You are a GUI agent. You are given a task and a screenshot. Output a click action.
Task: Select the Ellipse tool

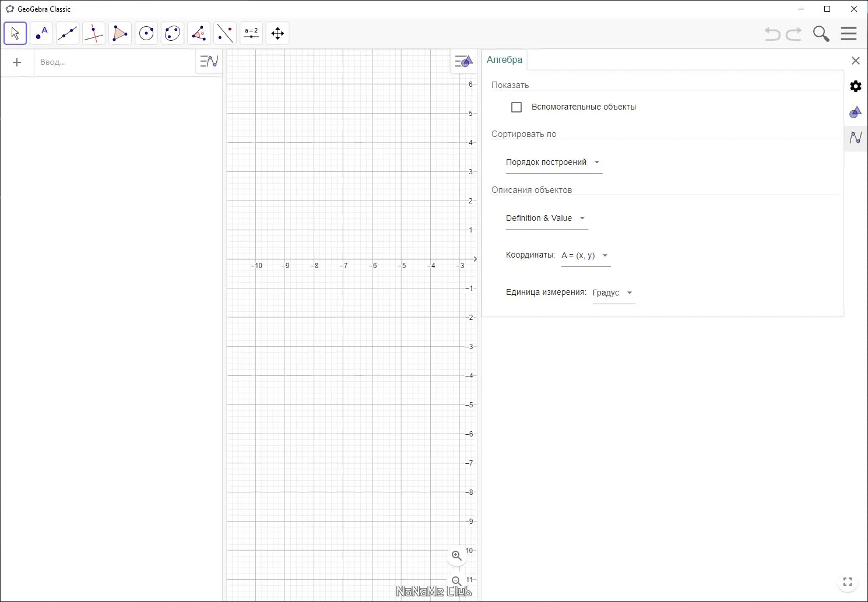click(173, 33)
